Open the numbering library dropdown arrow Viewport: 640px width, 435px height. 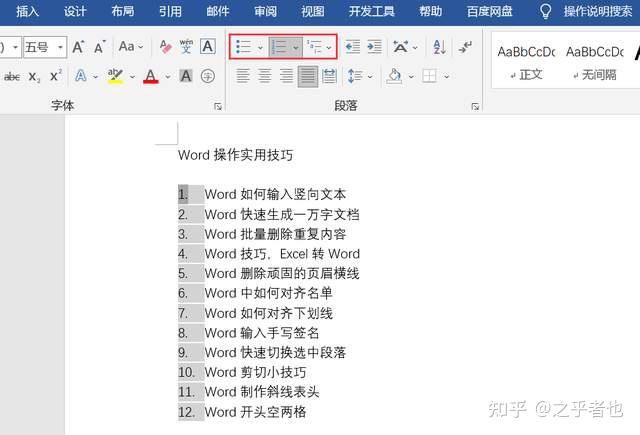(296, 48)
